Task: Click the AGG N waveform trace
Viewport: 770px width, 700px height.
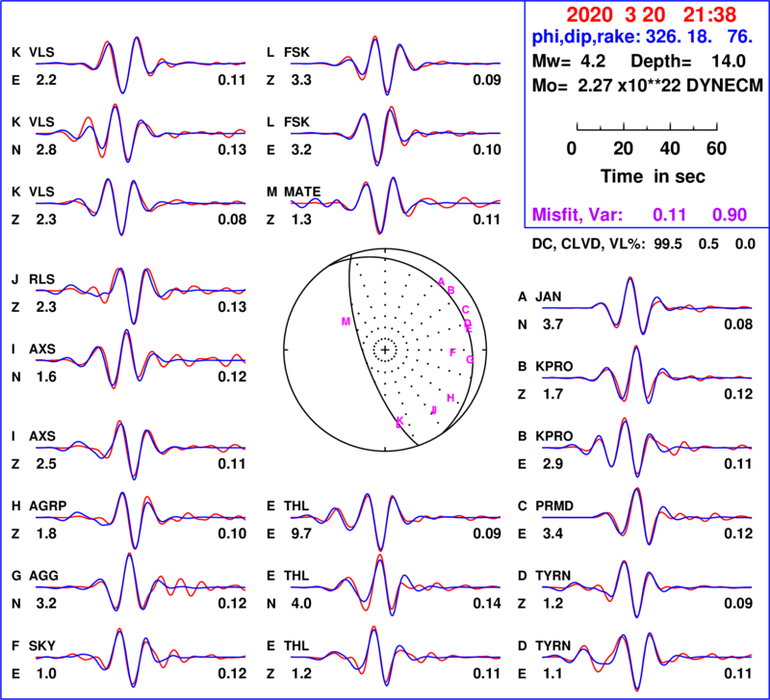Action: [x=141, y=583]
